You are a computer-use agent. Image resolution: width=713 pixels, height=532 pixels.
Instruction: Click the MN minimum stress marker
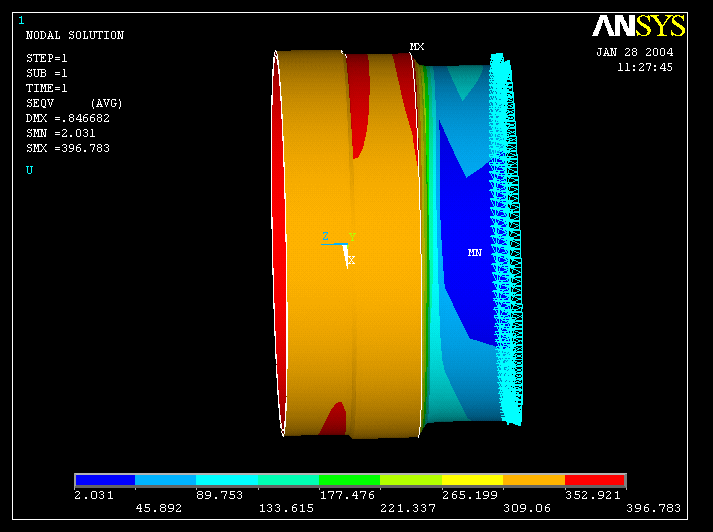[x=475, y=252]
